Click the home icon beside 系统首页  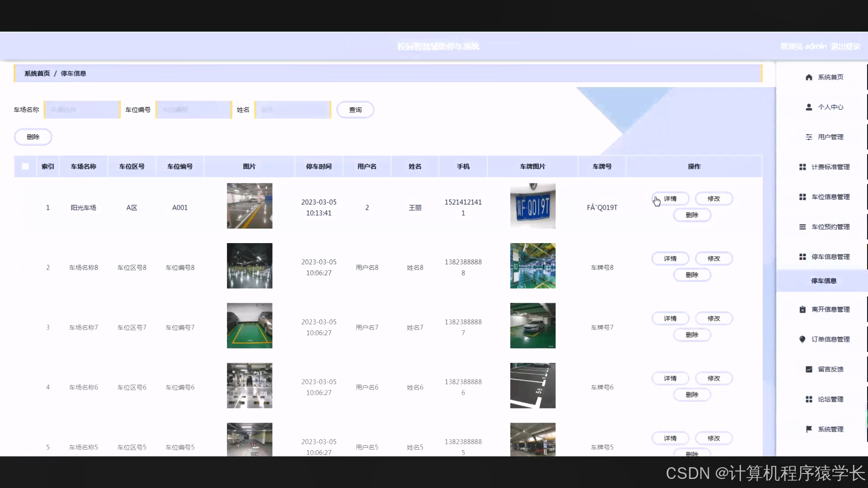[x=809, y=77]
